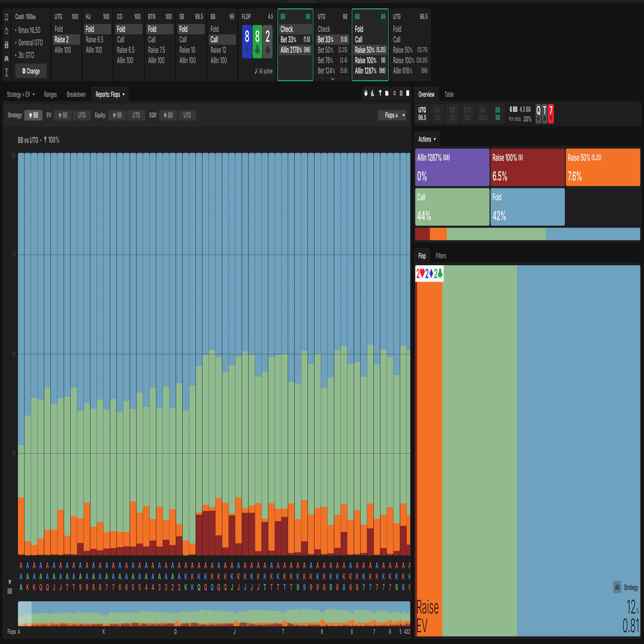Click the save disk icon in sidebar
644x644 pixels.
[x=6, y=45]
